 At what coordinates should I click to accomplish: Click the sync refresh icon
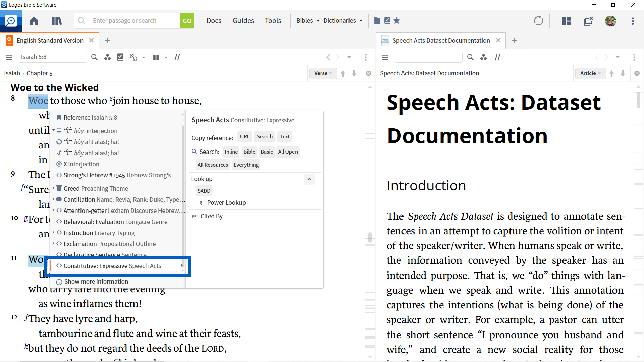click(538, 21)
